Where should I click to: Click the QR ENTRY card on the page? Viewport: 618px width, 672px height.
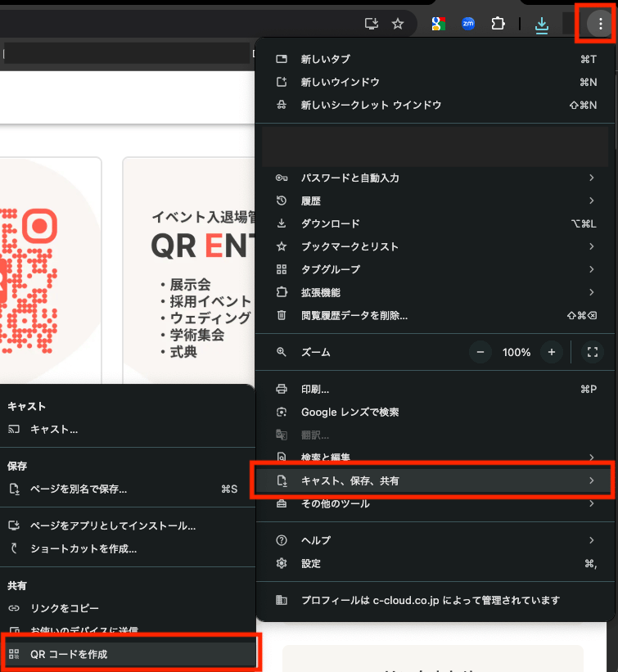189,271
